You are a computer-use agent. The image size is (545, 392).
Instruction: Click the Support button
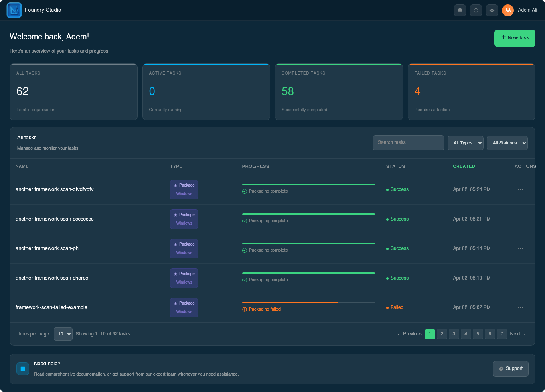coord(511,369)
